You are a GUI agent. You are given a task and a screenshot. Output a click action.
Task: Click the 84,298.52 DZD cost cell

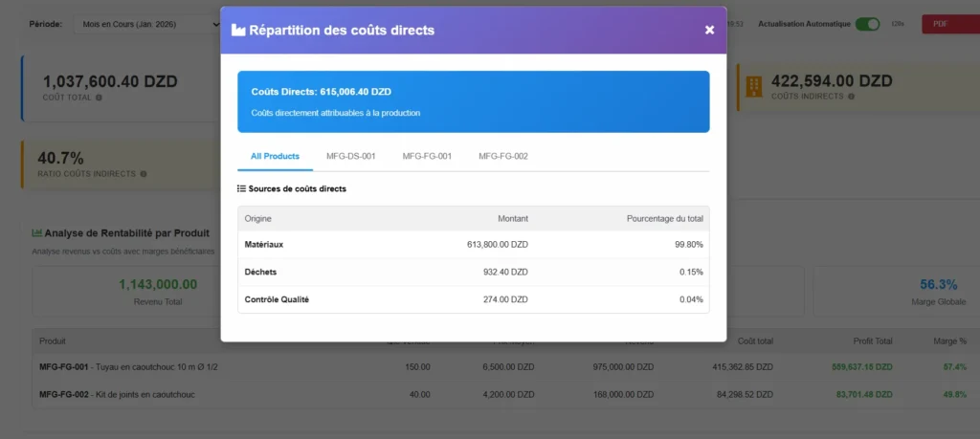click(x=745, y=395)
